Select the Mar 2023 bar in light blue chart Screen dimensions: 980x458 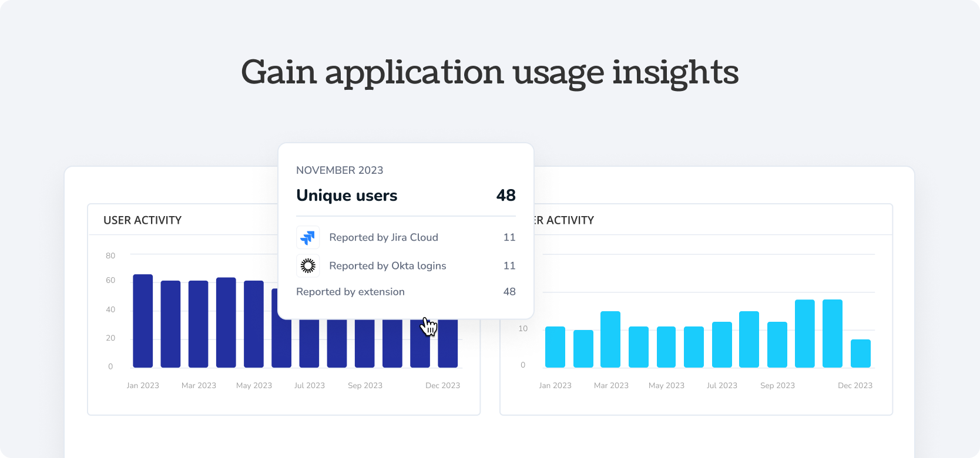pos(610,339)
